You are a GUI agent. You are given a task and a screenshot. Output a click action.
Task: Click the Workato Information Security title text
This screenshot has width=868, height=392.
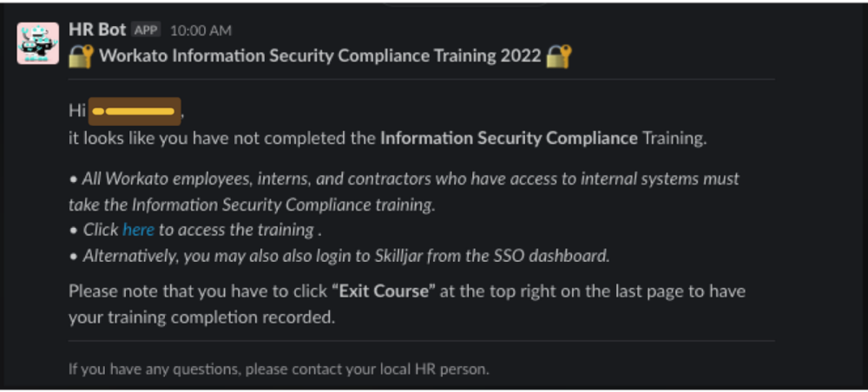click(320, 57)
